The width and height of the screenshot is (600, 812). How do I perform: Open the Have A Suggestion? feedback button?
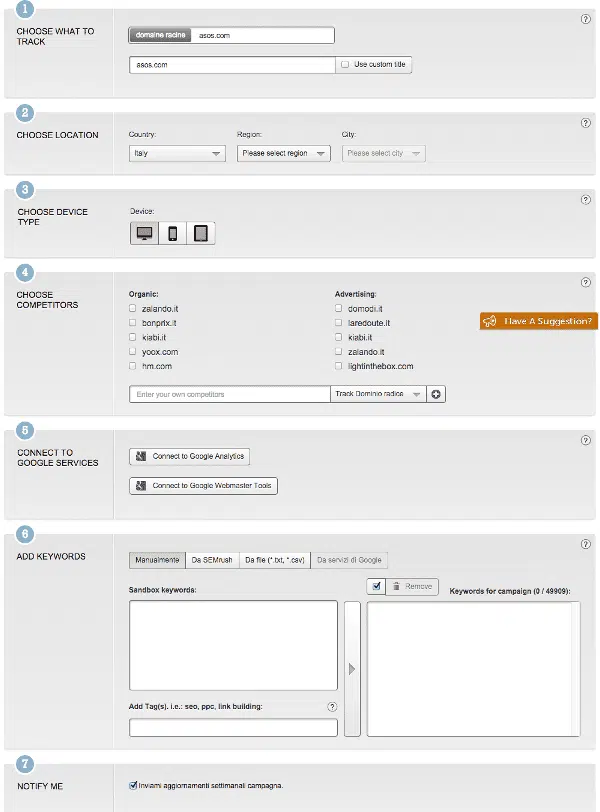point(539,321)
